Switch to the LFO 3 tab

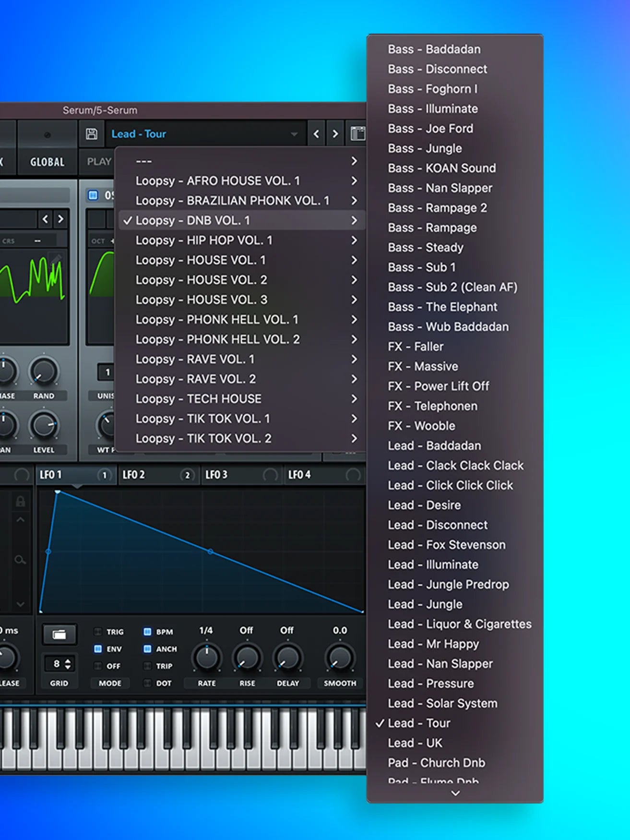tap(241, 475)
